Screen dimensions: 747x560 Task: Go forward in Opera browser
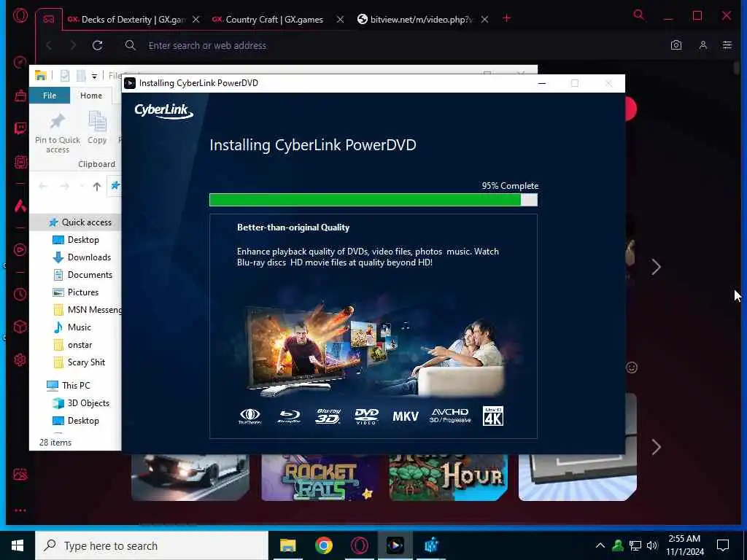(73, 45)
